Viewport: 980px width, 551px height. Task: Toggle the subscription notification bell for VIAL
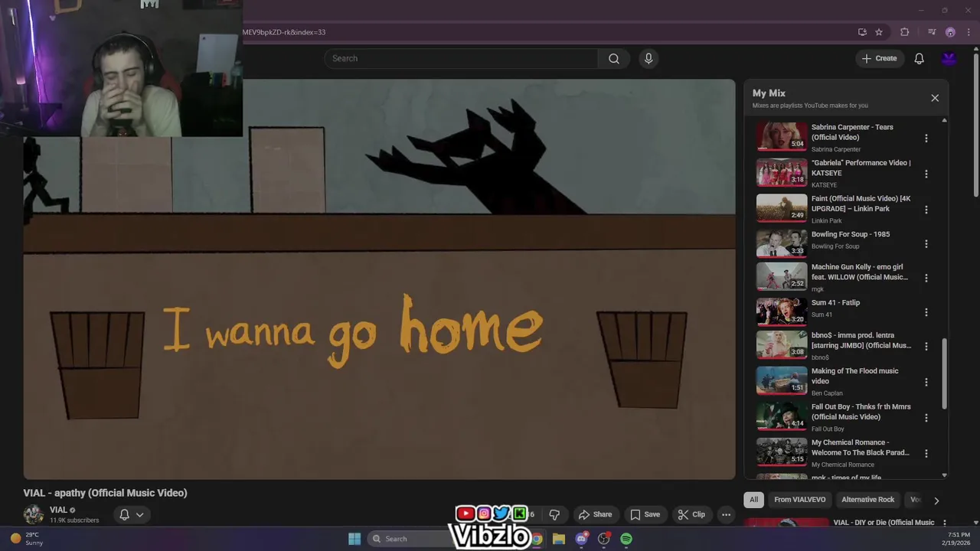(124, 514)
